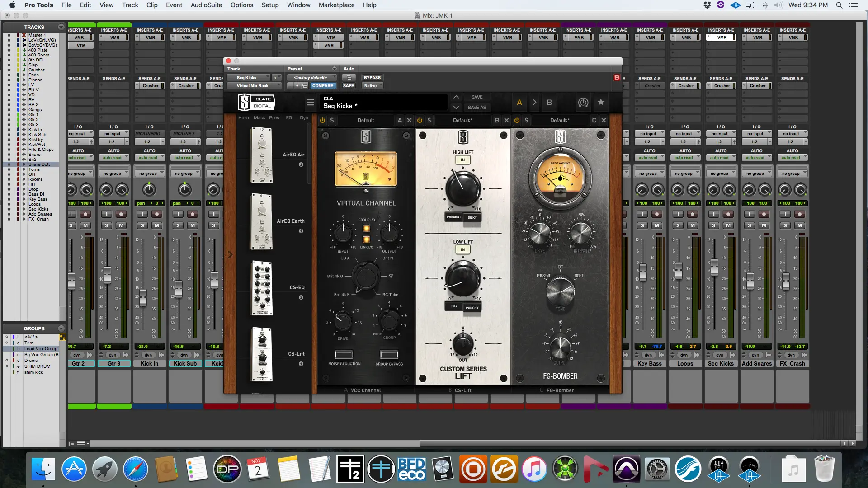868x488 pixels.
Task: Show info for AirEQ Air module
Action: (x=301, y=164)
